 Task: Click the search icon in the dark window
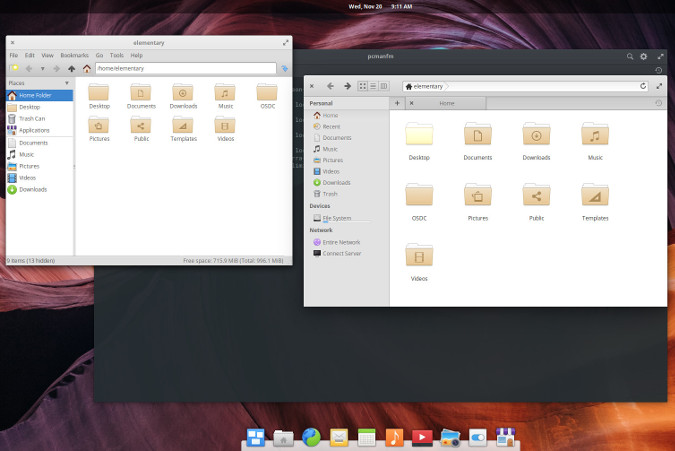tap(629, 57)
